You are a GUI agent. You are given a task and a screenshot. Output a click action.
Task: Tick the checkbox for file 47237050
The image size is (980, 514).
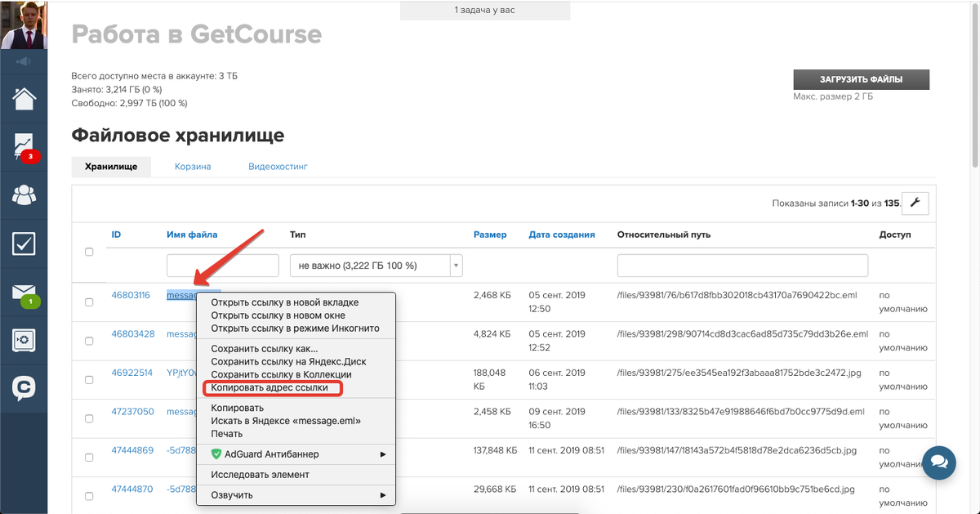pos(89,418)
